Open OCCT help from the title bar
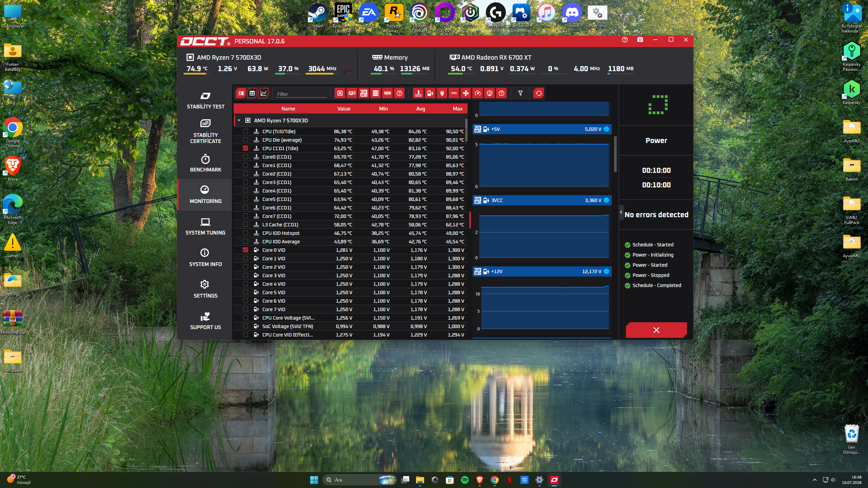The width and height of the screenshot is (868, 488). [625, 40]
